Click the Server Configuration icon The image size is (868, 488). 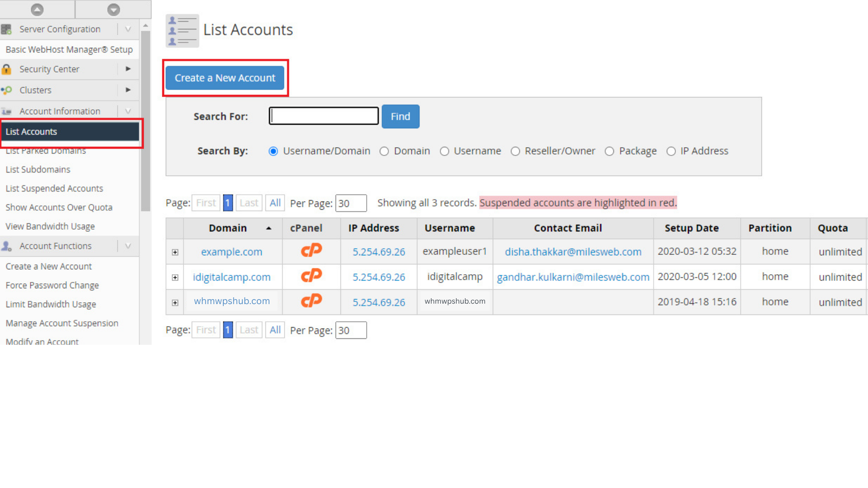click(x=6, y=29)
